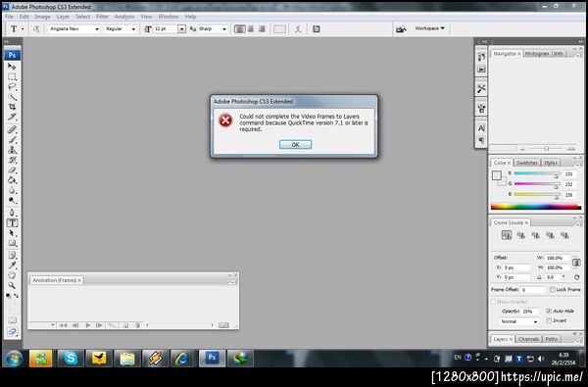The image size is (588, 387).
Task: Click OK in the error dialog
Action: 295,144
